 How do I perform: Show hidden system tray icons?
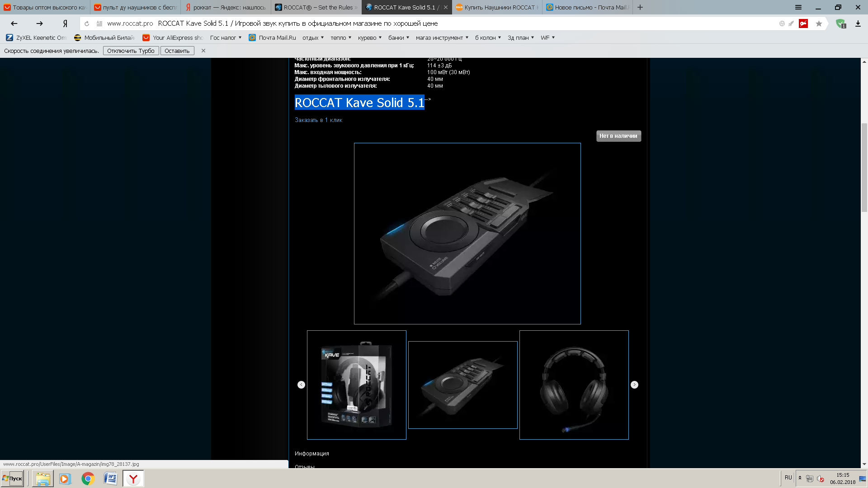[x=800, y=478]
